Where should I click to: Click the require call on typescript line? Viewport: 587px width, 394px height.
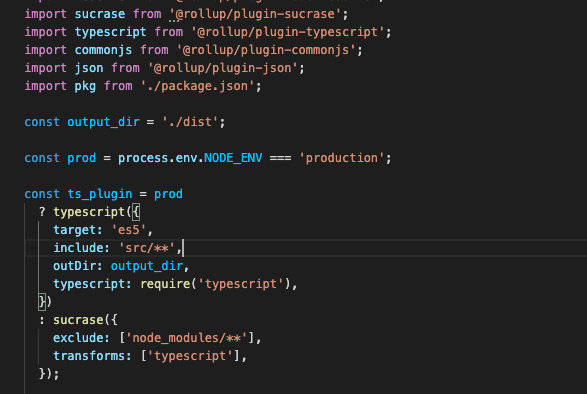(165, 284)
